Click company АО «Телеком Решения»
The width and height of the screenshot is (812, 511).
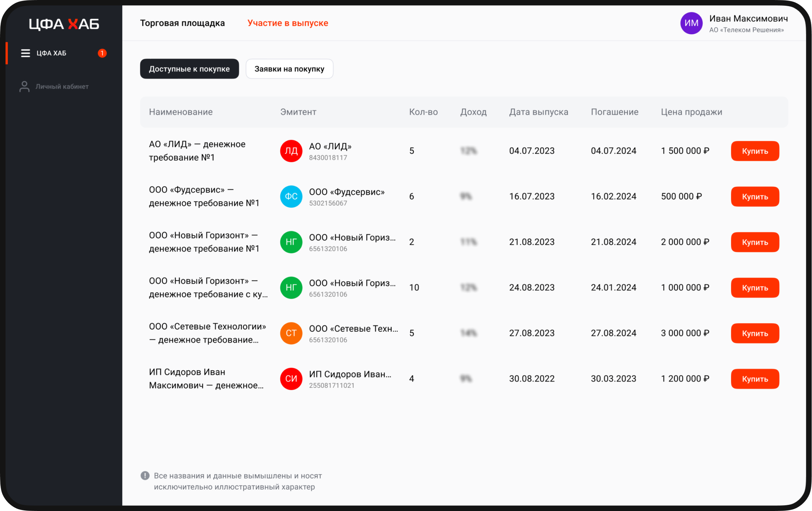click(746, 30)
